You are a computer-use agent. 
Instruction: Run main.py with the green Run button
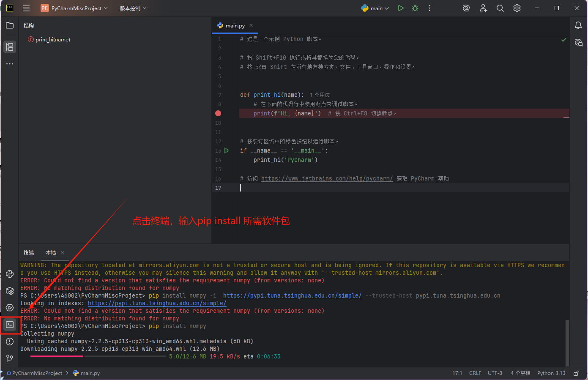point(400,8)
